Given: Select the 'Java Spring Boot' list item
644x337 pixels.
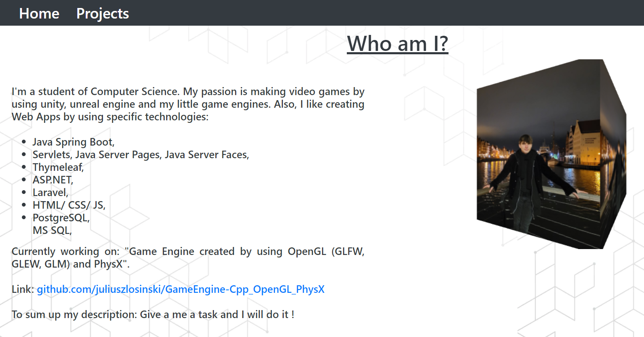Looking at the screenshot, I should (x=73, y=142).
